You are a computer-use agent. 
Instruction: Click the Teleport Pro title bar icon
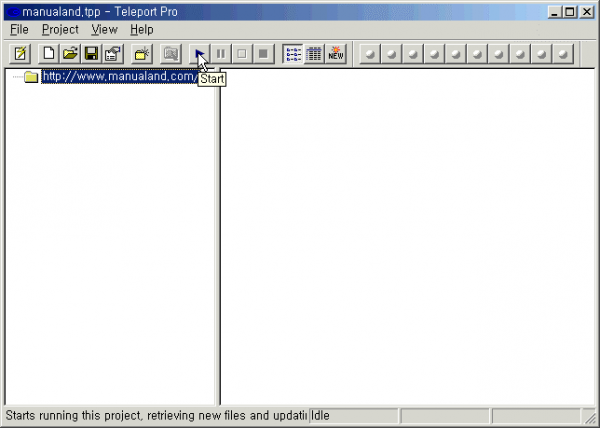click(x=13, y=12)
